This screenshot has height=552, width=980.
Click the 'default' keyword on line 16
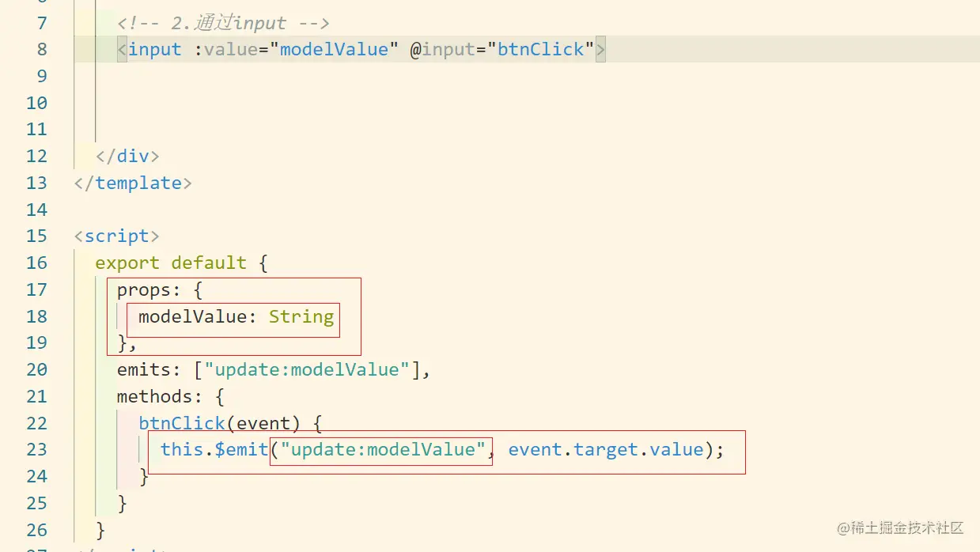click(209, 263)
